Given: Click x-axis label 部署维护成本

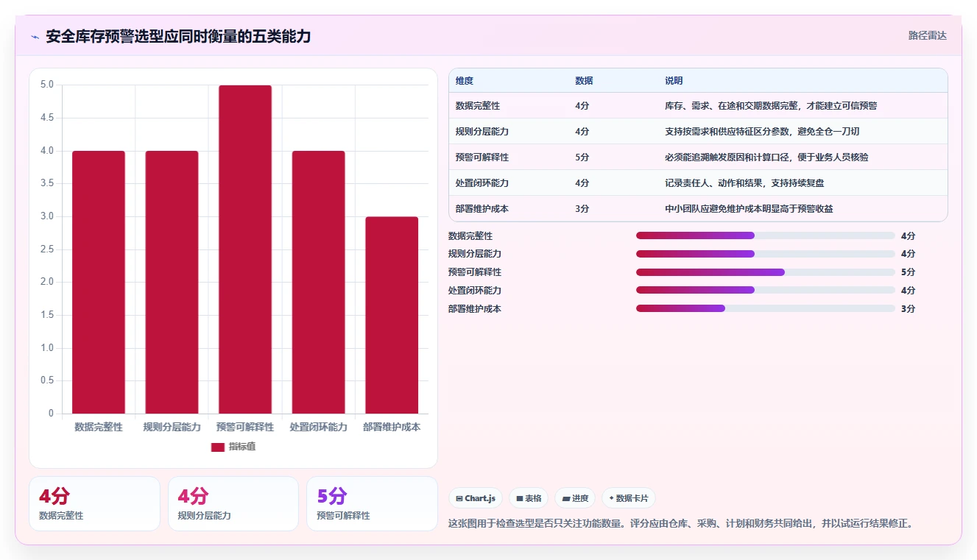Looking at the screenshot, I should point(392,427).
